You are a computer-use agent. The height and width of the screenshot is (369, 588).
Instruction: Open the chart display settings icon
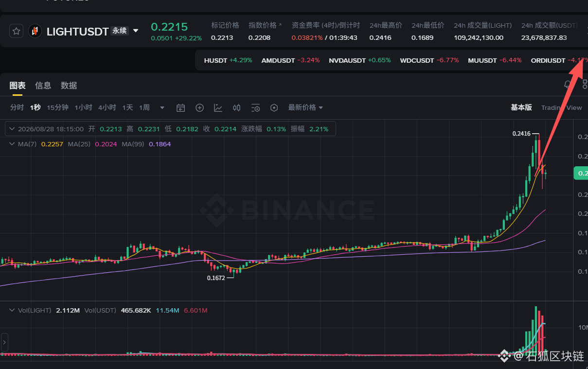(256, 108)
